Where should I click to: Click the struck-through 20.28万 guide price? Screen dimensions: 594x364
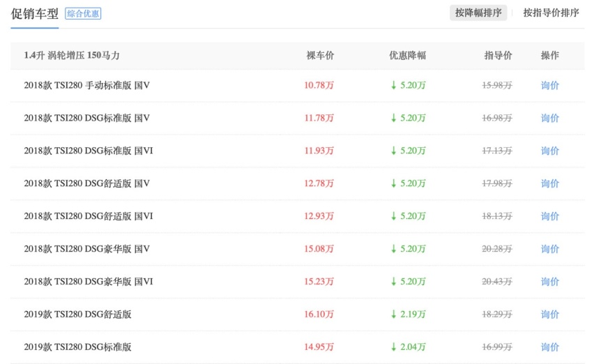pyautogui.click(x=496, y=249)
